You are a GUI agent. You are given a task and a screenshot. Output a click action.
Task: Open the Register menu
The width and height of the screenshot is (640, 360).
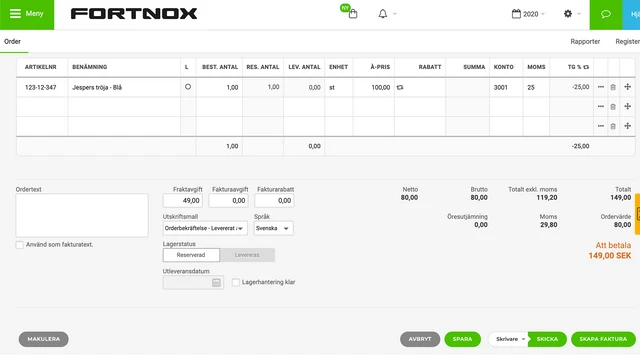(628, 41)
